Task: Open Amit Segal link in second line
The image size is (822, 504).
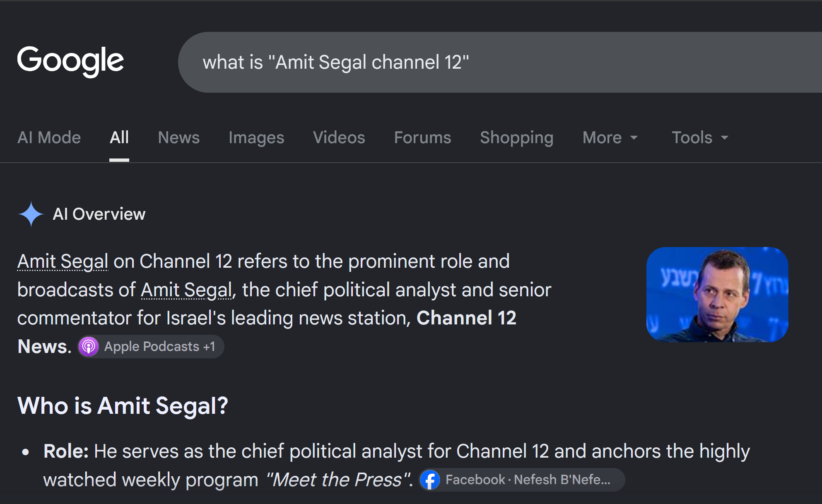Action: coord(186,290)
